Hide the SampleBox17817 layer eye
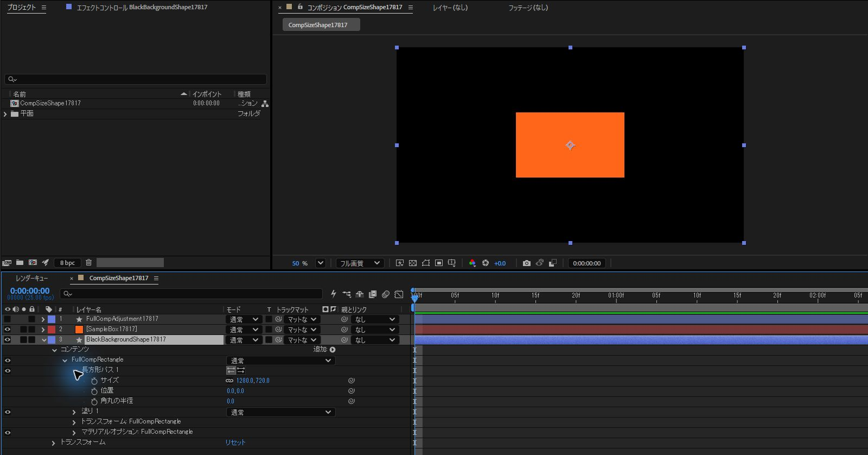This screenshot has height=455, width=868. [8, 330]
